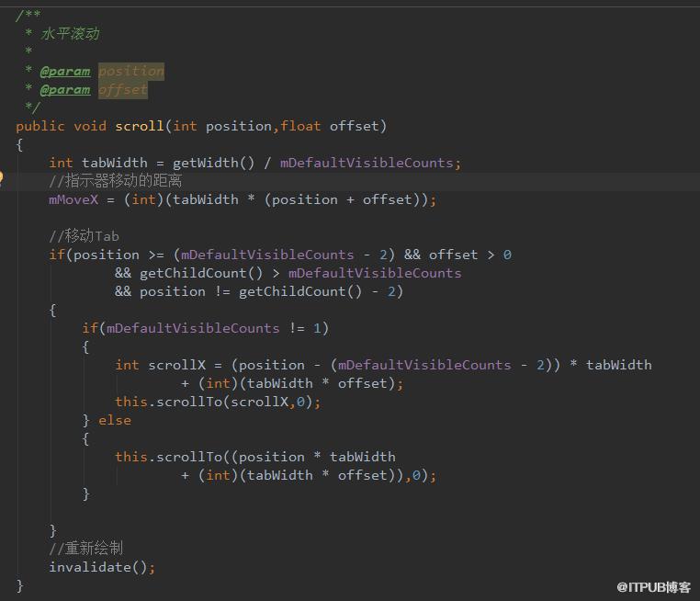
Task: Click "offset)),0);" on the else block's last line
Action: pos(387,475)
